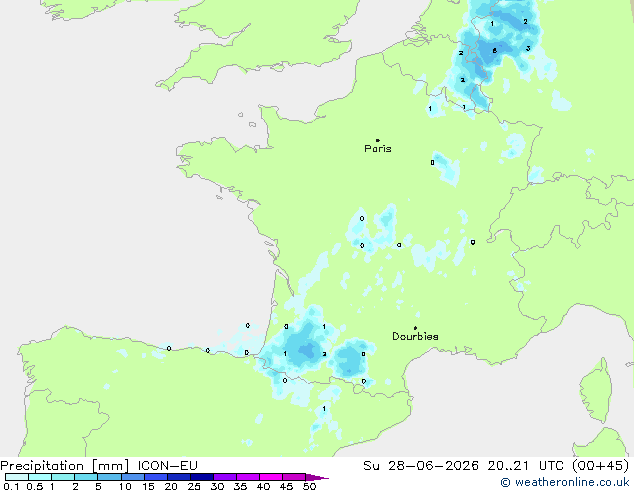Select the black dot marking Dourbies

tap(415, 328)
